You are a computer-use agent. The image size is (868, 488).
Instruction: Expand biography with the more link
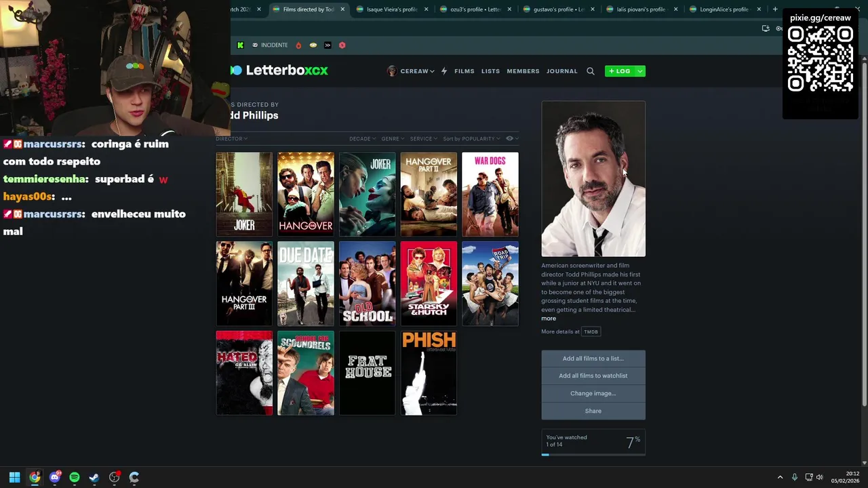[549, 319]
